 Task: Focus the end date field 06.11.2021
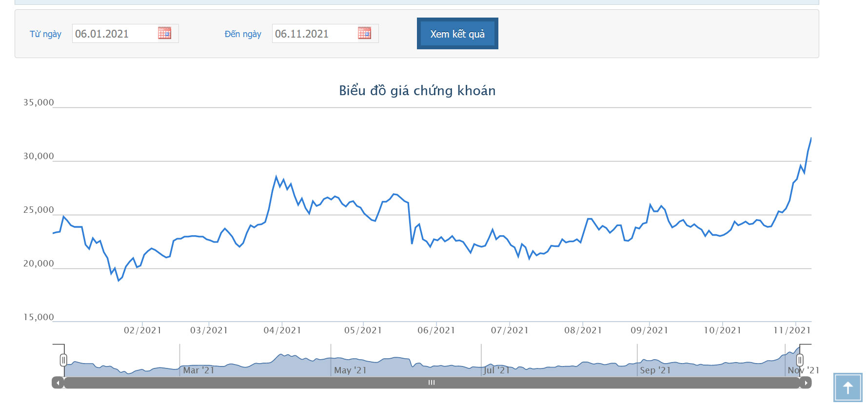coord(315,34)
